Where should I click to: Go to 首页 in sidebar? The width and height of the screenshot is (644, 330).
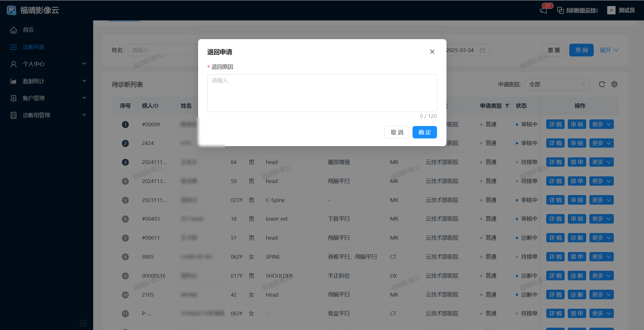pyautogui.click(x=28, y=30)
